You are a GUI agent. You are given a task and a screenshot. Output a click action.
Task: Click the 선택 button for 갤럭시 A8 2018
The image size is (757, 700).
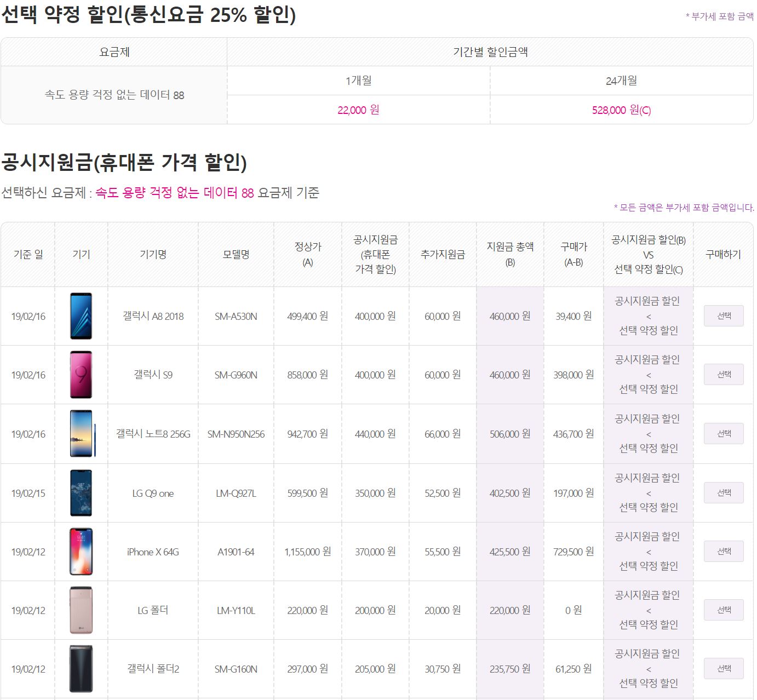point(724,315)
